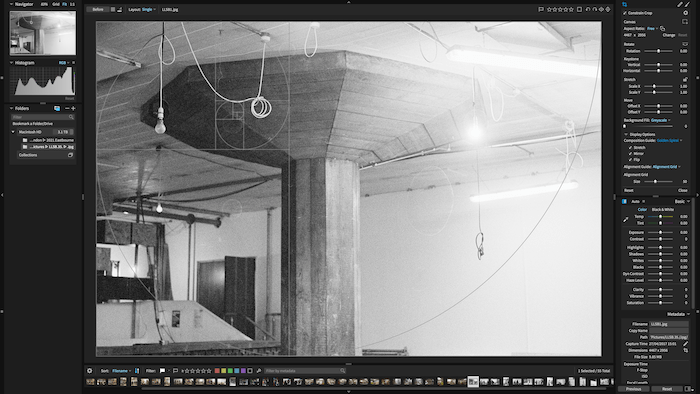Toggle sort direction icon next to Filename
Screen dimensions: 700x394
tap(137, 371)
